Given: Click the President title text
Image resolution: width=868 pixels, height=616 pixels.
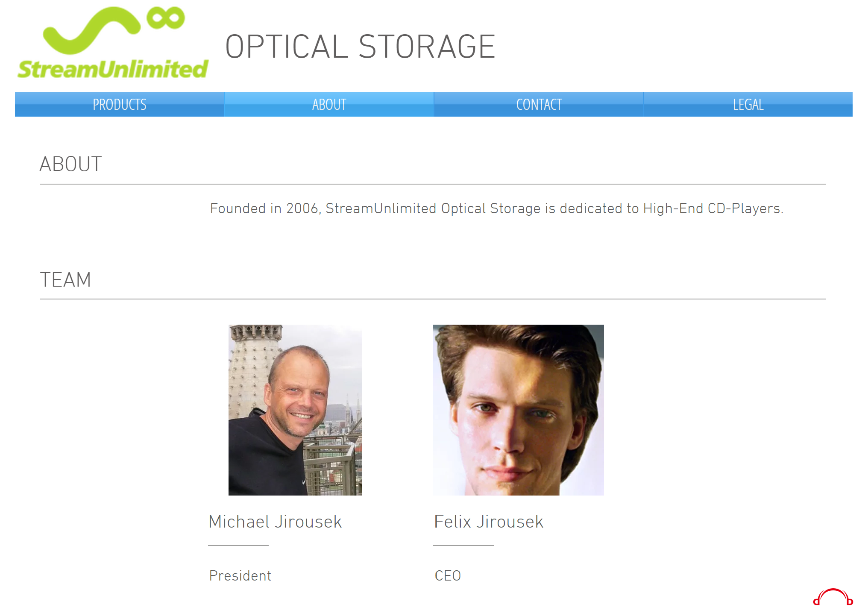Looking at the screenshot, I should pyautogui.click(x=240, y=576).
